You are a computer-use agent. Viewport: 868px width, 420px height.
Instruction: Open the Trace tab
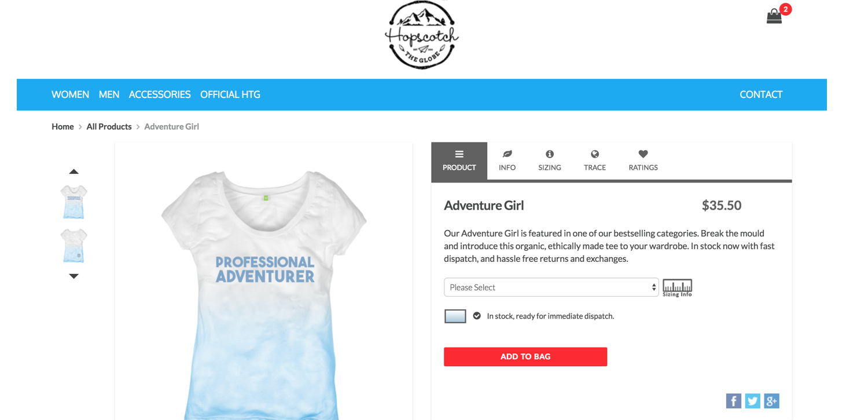click(x=595, y=160)
